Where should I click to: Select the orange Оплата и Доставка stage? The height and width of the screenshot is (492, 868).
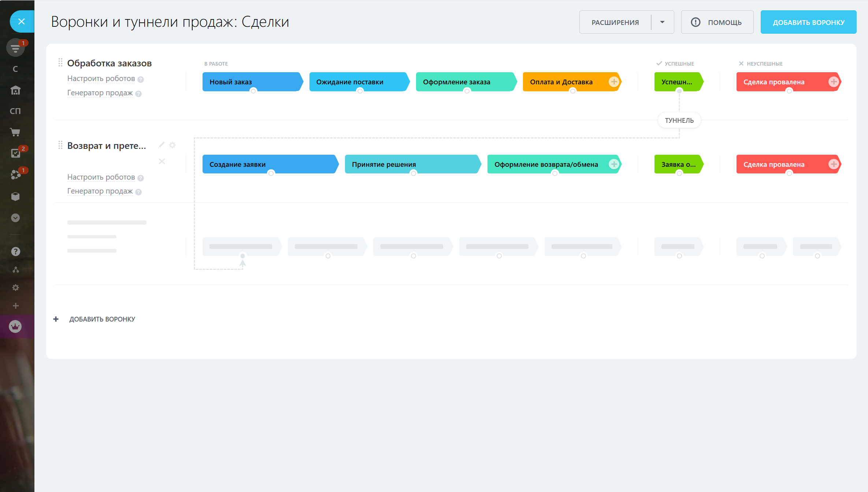561,82
